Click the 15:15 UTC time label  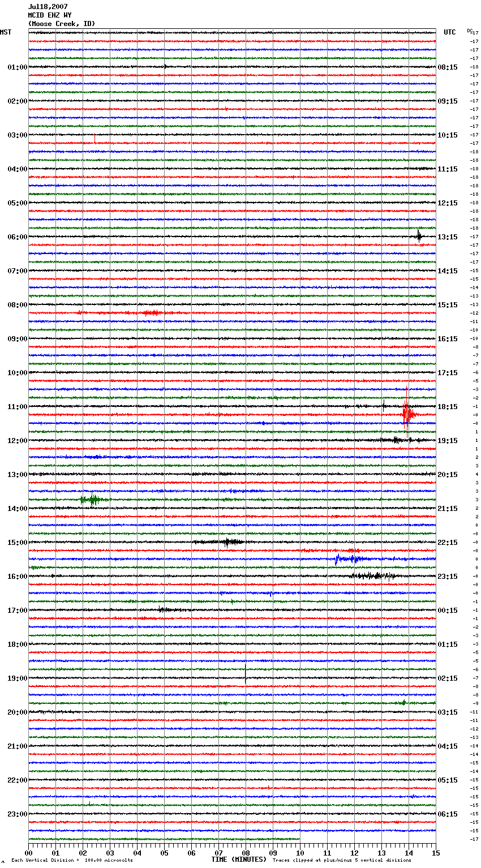(448, 305)
